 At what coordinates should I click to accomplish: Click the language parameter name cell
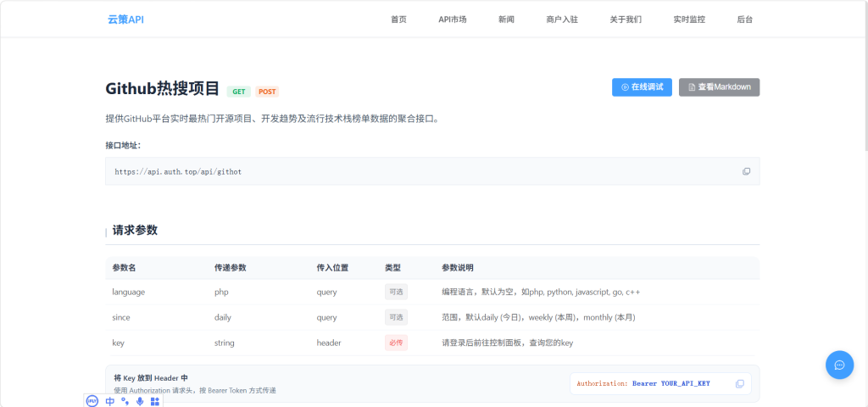129,292
